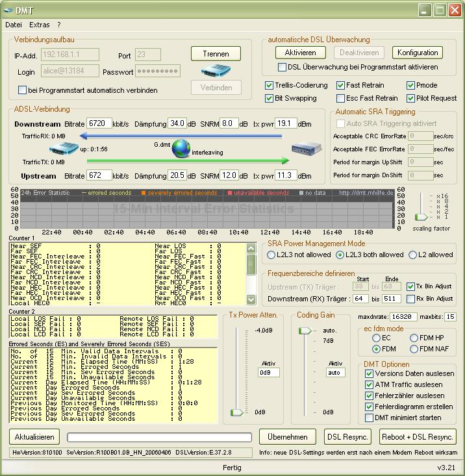This screenshot has width=465, height=476.
Task: Choose the FDM HP mode
Action: point(412,338)
